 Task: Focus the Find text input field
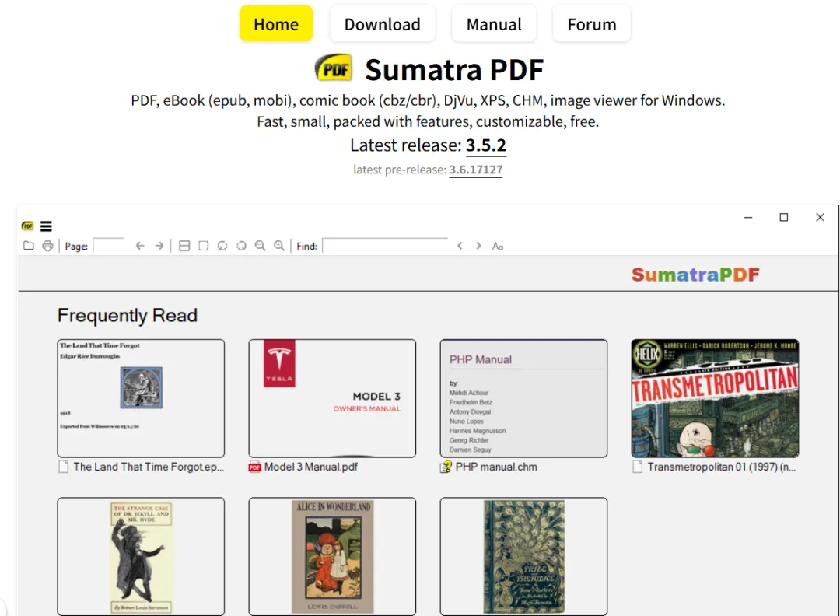[385, 245]
